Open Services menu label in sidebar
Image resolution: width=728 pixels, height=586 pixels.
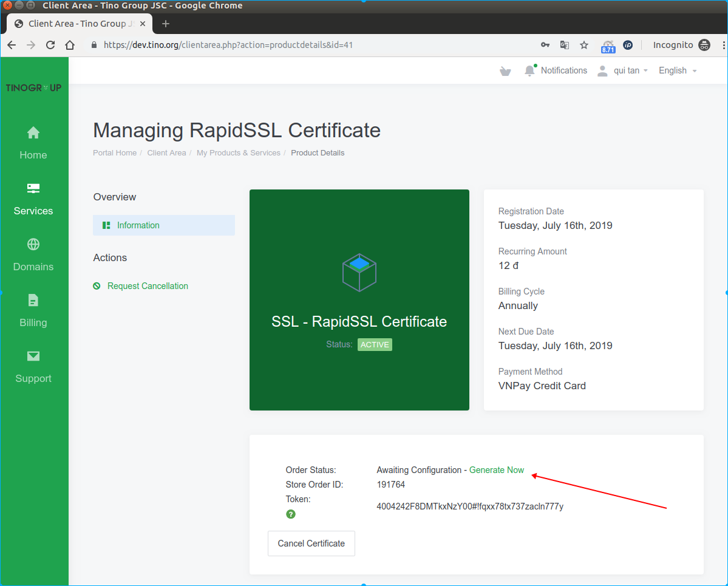point(33,211)
